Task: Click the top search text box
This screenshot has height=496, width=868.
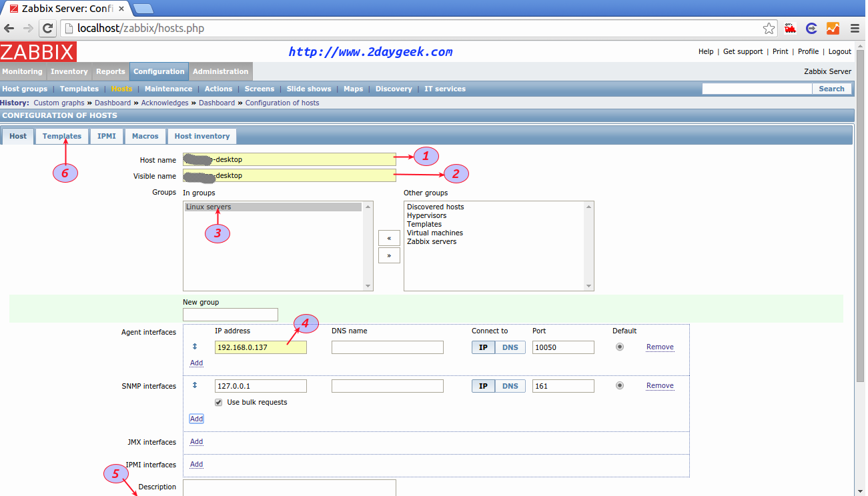Action: [x=757, y=89]
